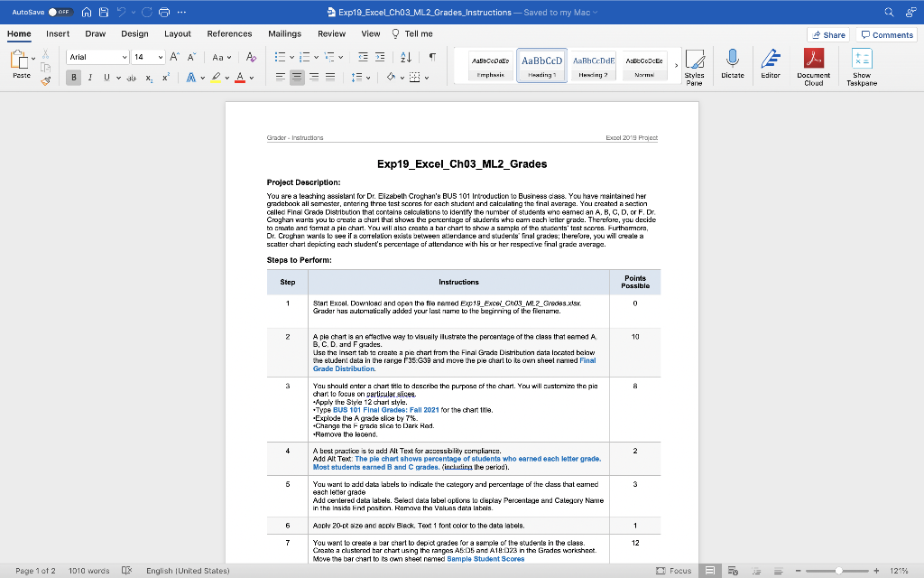
Task: Apply yellow text highlight color
Action: [x=216, y=78]
